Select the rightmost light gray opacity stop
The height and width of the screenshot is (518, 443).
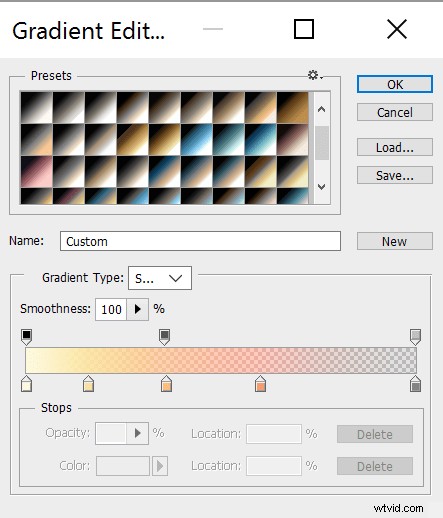415,337
